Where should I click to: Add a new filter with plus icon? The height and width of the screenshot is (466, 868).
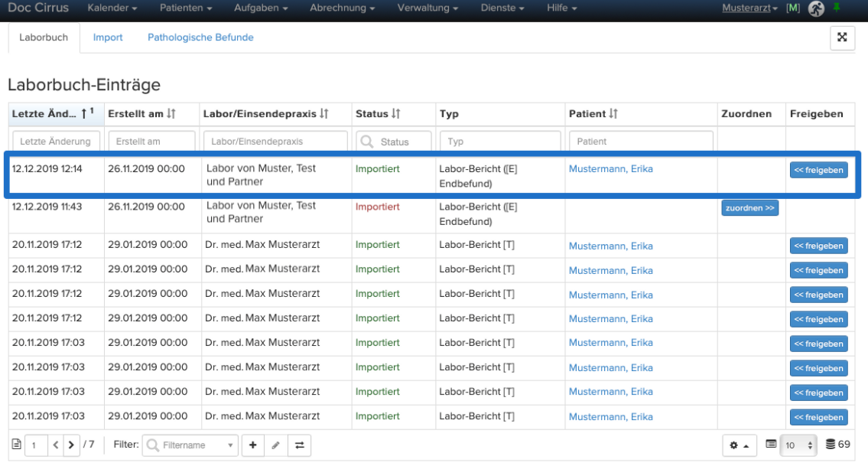253,445
